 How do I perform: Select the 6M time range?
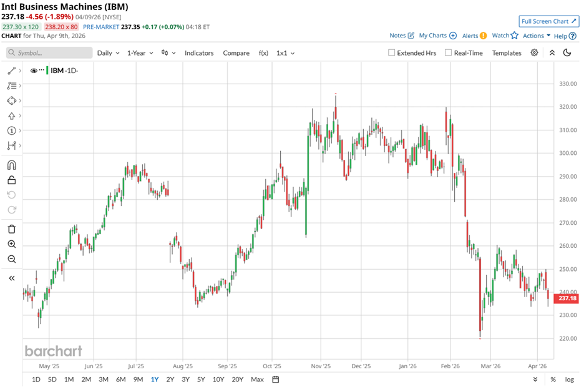click(120, 379)
